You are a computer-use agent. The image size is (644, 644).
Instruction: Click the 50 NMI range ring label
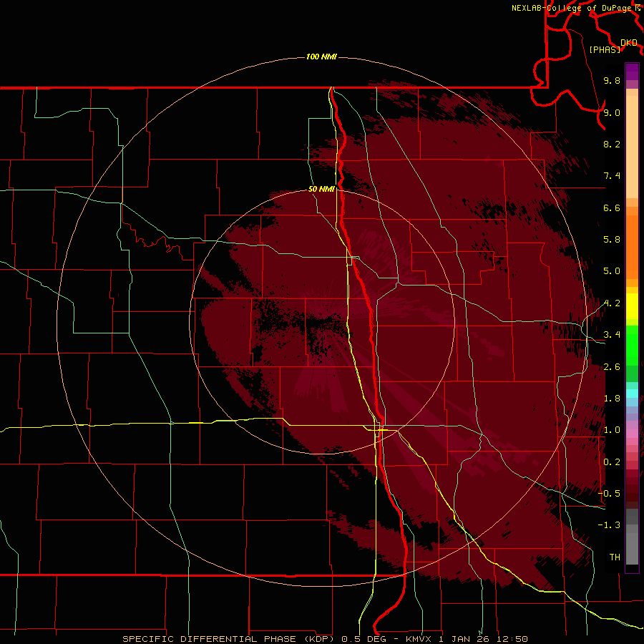tap(321, 189)
